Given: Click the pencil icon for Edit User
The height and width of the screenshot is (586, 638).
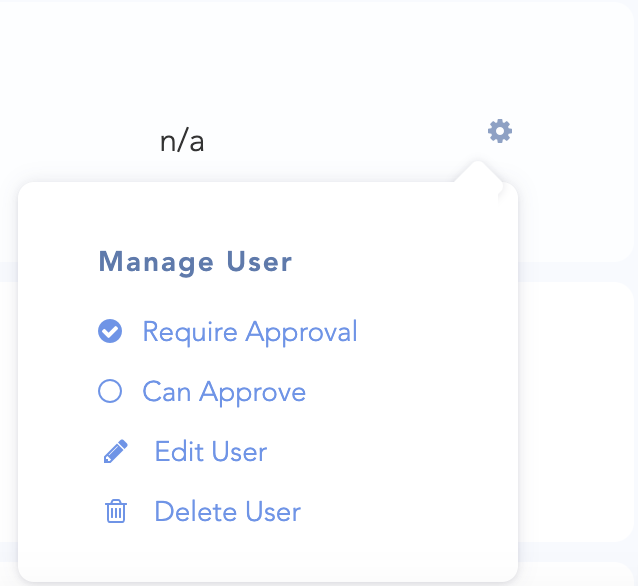Looking at the screenshot, I should click(116, 452).
